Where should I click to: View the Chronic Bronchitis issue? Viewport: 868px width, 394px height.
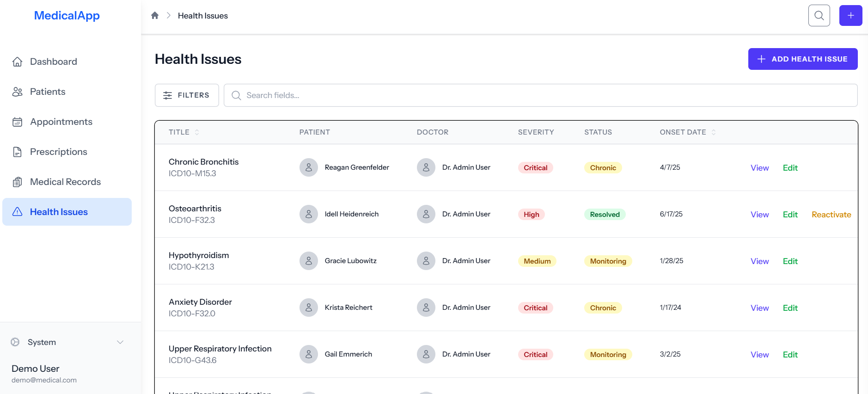click(759, 168)
